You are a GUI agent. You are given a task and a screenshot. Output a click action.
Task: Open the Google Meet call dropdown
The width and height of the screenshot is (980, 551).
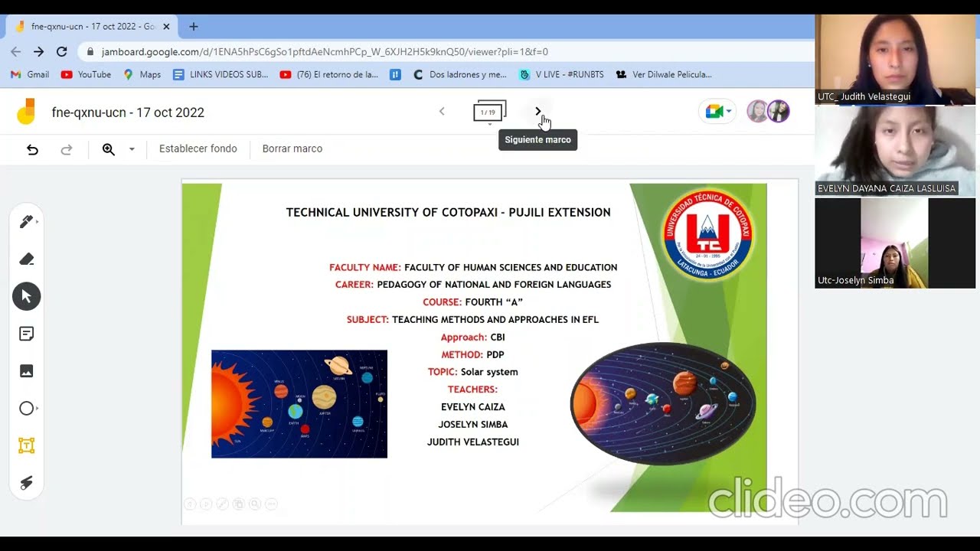(718, 112)
